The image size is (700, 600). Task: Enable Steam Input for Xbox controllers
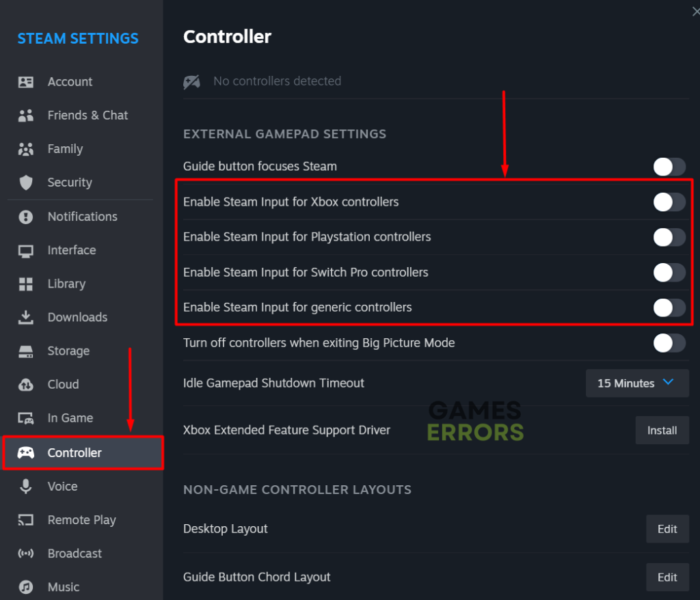coord(669,202)
